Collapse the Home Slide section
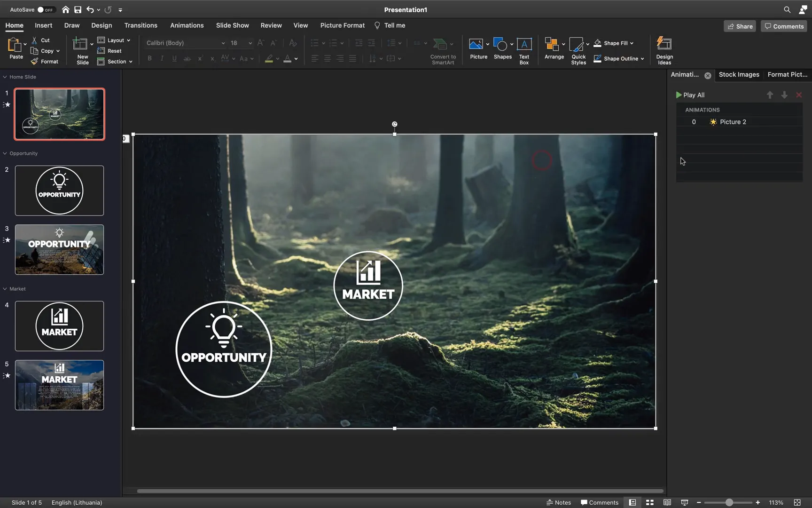 point(5,77)
